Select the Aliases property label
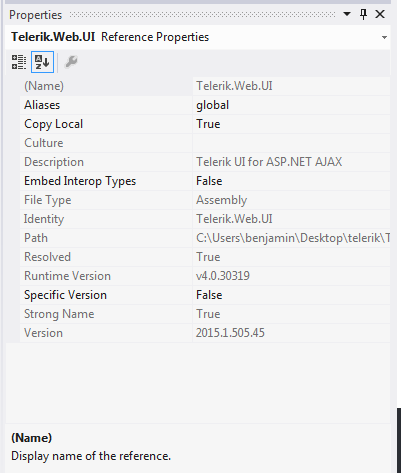401x473 pixels. pos(42,105)
